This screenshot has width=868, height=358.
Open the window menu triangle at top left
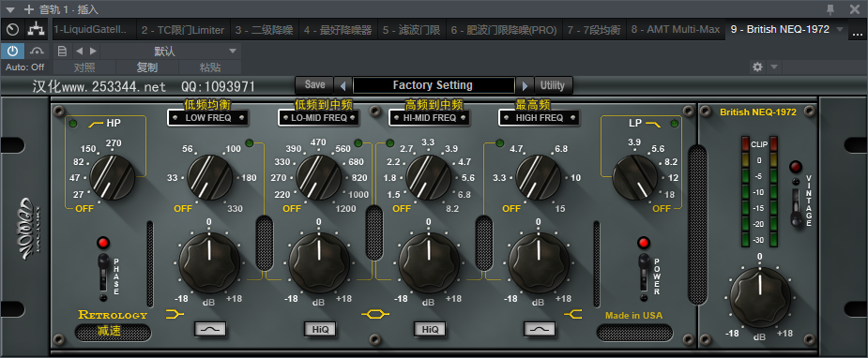pos(10,9)
